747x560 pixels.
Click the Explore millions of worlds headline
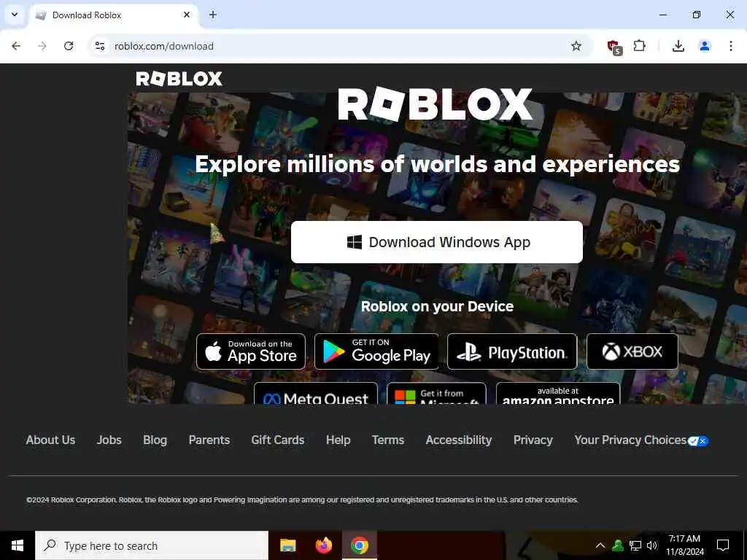[438, 164]
